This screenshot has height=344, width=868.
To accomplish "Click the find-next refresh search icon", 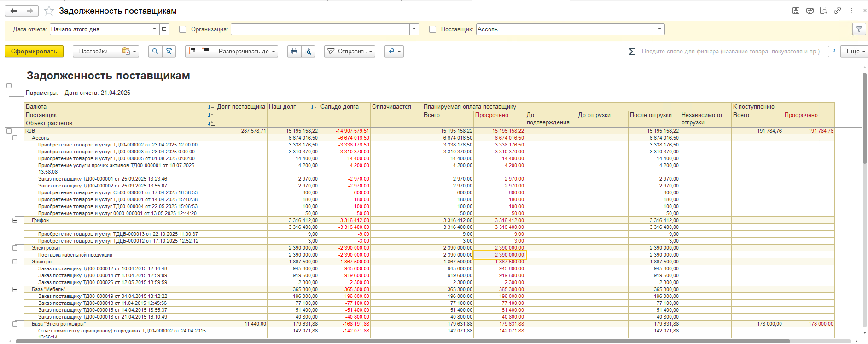I will 169,51.
